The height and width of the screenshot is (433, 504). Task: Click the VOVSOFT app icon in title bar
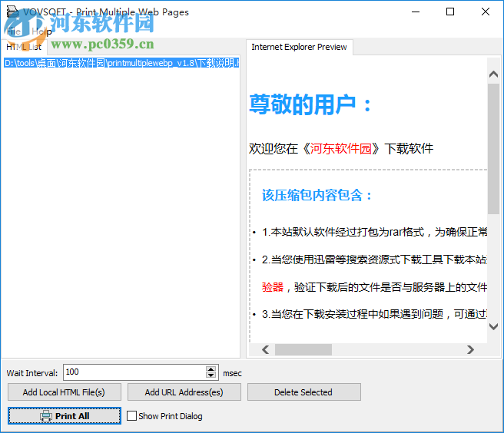[x=13, y=12]
